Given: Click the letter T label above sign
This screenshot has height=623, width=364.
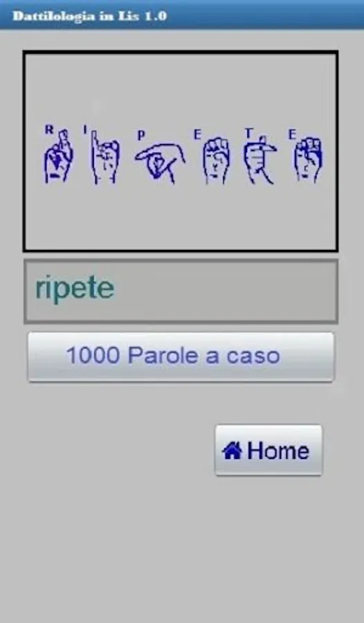Looking at the screenshot, I should [248, 134].
